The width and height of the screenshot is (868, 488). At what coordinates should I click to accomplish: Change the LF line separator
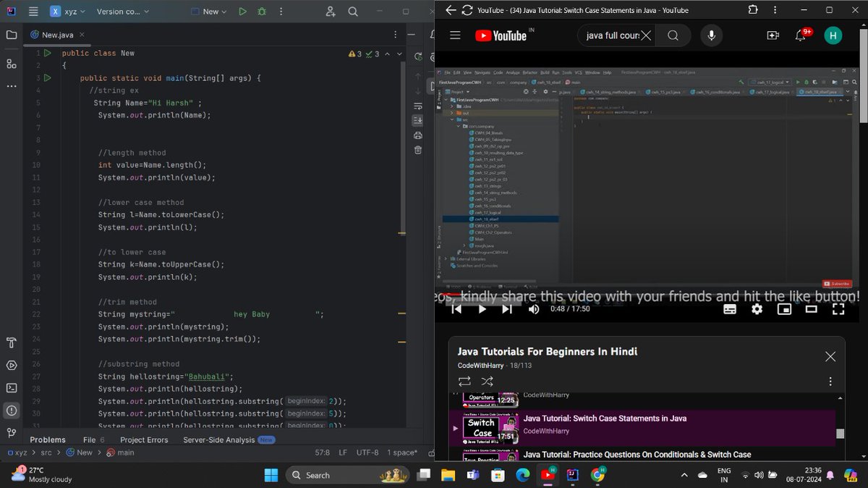tap(343, 453)
